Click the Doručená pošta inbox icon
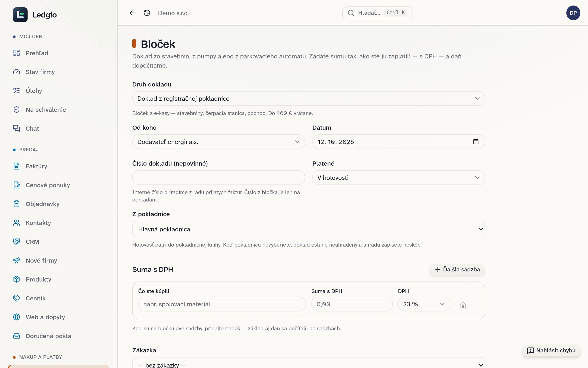Image resolution: width=588 pixels, height=368 pixels. click(17, 336)
